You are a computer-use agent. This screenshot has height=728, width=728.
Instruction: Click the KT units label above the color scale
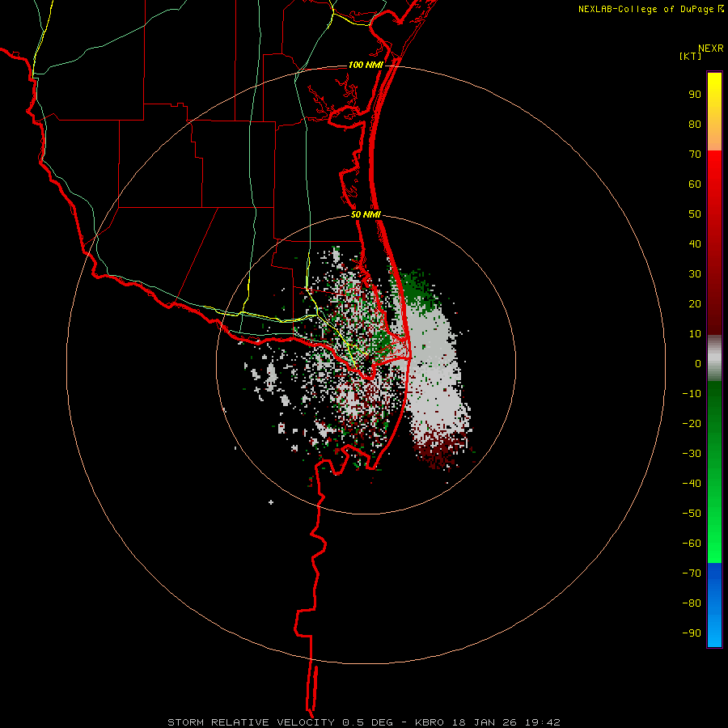(x=690, y=56)
